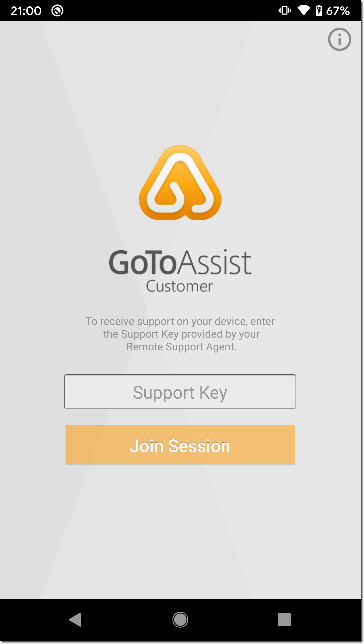Image resolution: width=364 pixels, height=644 pixels.
Task: Tap the battery icon in status bar
Action: [319, 10]
